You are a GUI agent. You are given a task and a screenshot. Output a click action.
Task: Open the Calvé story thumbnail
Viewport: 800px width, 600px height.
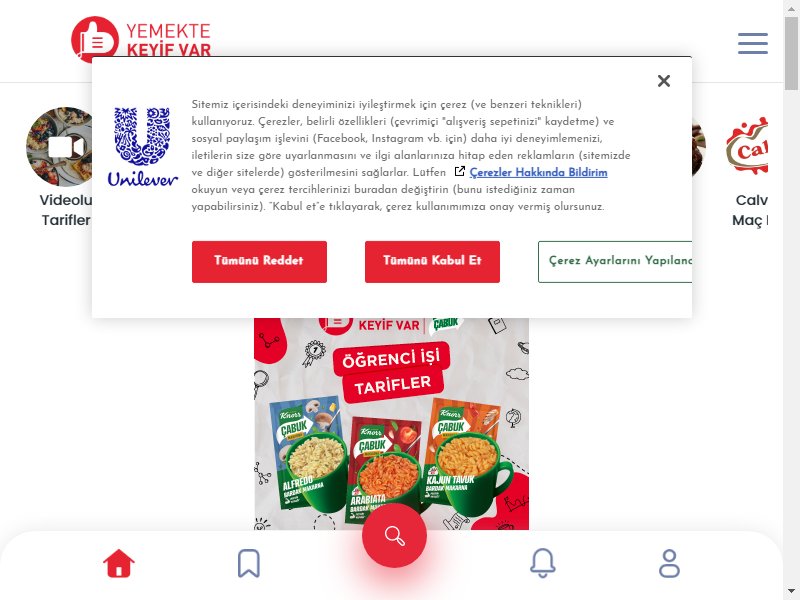coord(747,146)
